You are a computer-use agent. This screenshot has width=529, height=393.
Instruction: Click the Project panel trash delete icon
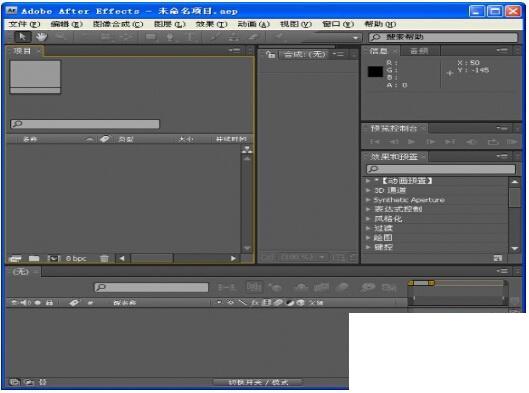[x=104, y=259]
